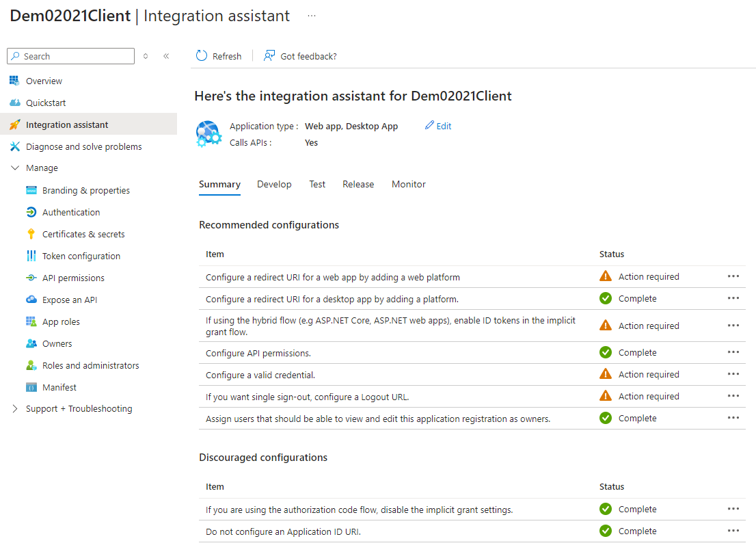Open more options for Configure API permissions
The height and width of the screenshot is (554, 756).
coord(733,352)
